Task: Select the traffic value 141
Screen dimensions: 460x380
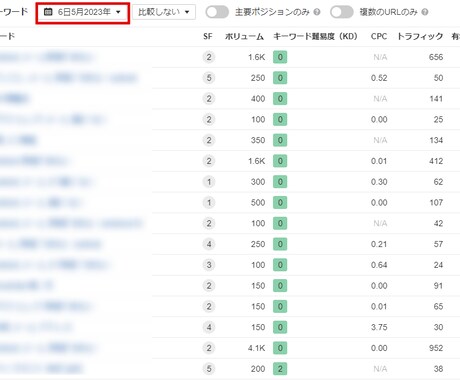Action: [x=436, y=99]
